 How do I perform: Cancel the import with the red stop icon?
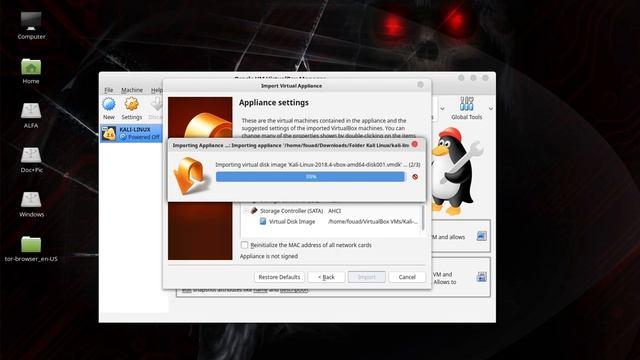tap(415, 177)
